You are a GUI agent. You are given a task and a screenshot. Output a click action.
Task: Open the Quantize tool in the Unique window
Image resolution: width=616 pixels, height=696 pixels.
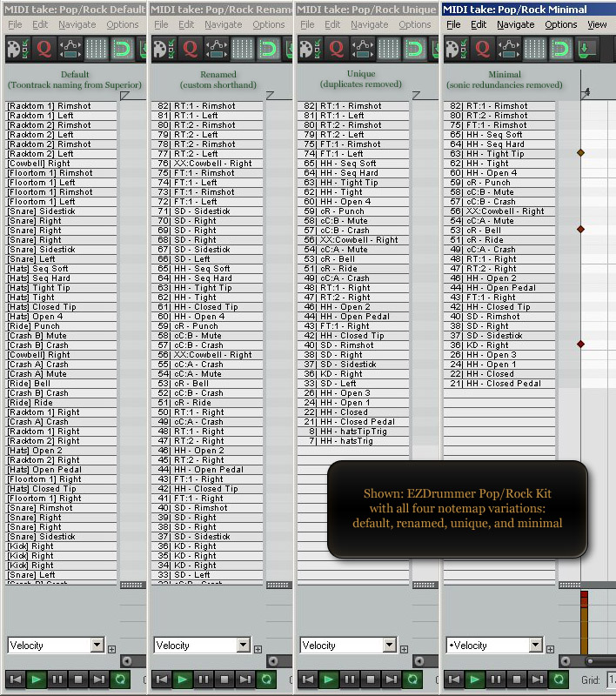[x=336, y=49]
